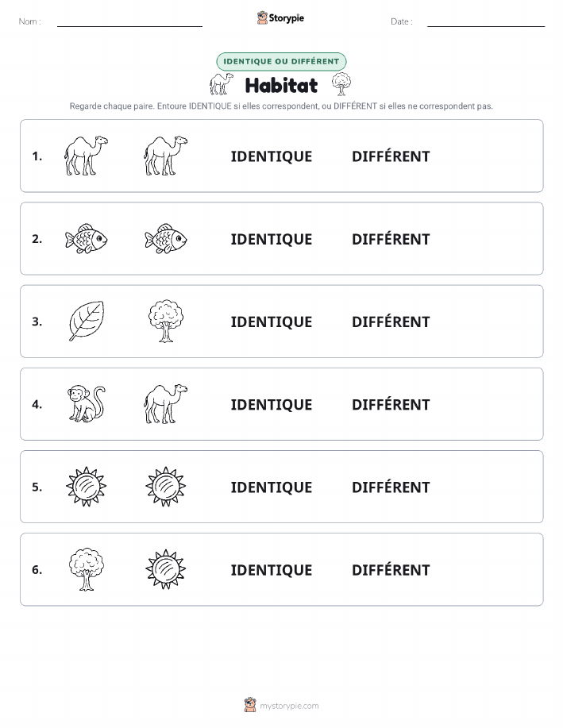Viewport: 563px width, 728px height.
Task: Select DIFFÉRENT for row 4
Action: tap(391, 404)
